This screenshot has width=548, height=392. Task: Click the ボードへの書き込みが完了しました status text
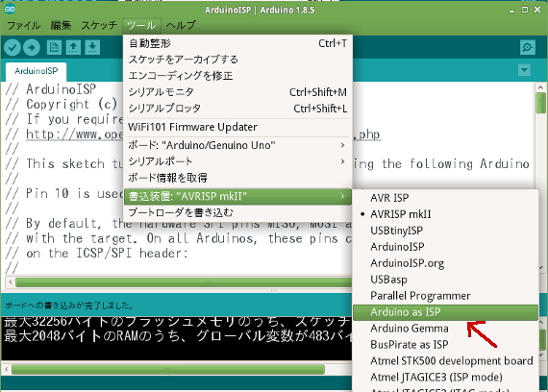69,306
